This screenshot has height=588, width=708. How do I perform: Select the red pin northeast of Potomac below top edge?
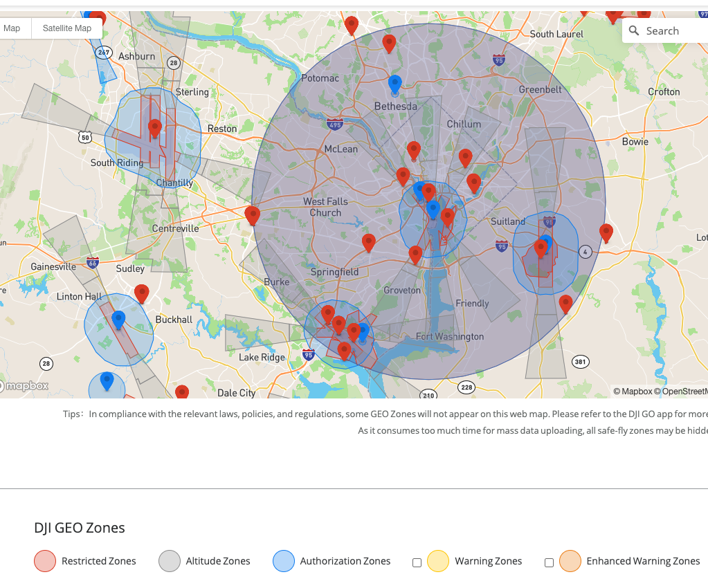pyautogui.click(x=389, y=43)
